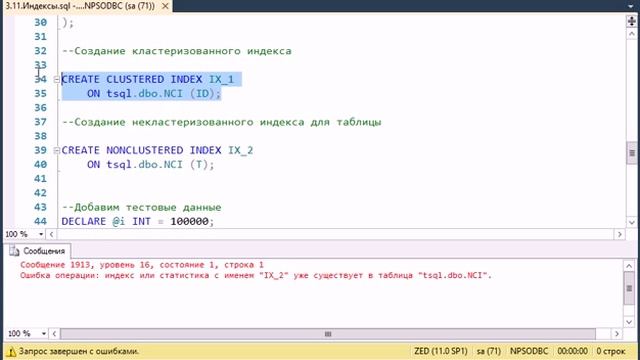Click the editor vertical scrollbar up arrow

[631, 34]
